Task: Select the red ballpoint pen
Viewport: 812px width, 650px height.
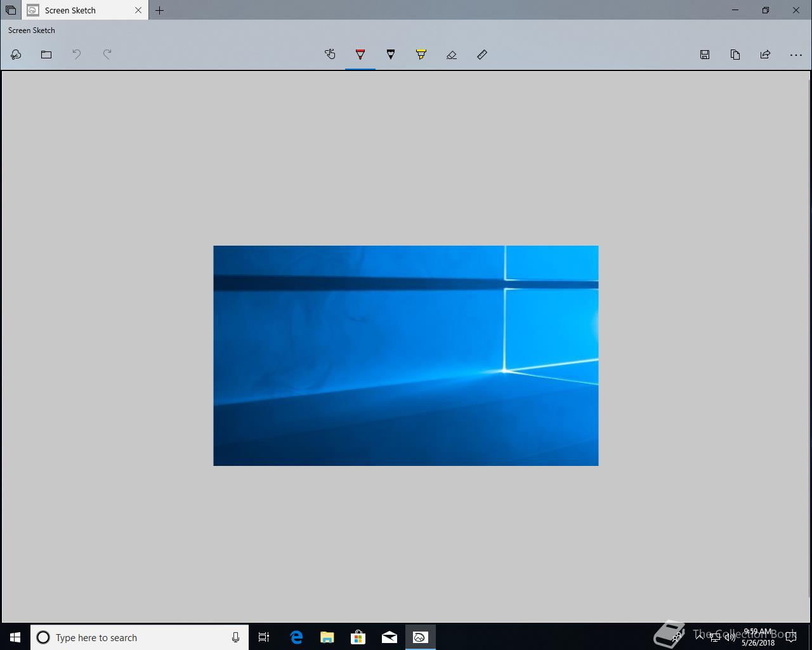Action: (360, 55)
